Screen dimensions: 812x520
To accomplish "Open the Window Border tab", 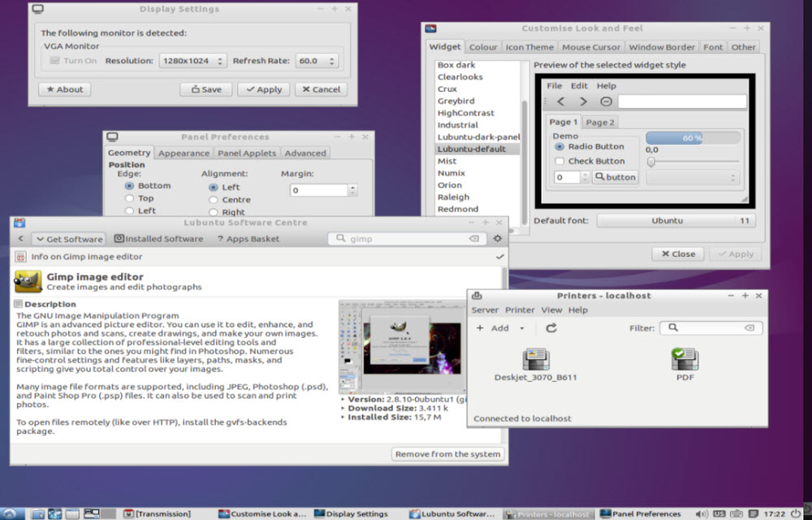I will 661,47.
